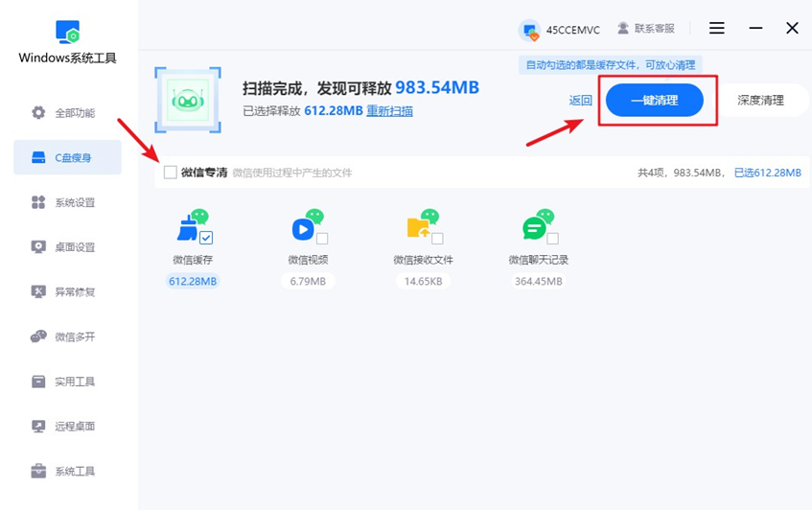Switch to 远程桌面 menu item
812x510 pixels.
pos(67,427)
